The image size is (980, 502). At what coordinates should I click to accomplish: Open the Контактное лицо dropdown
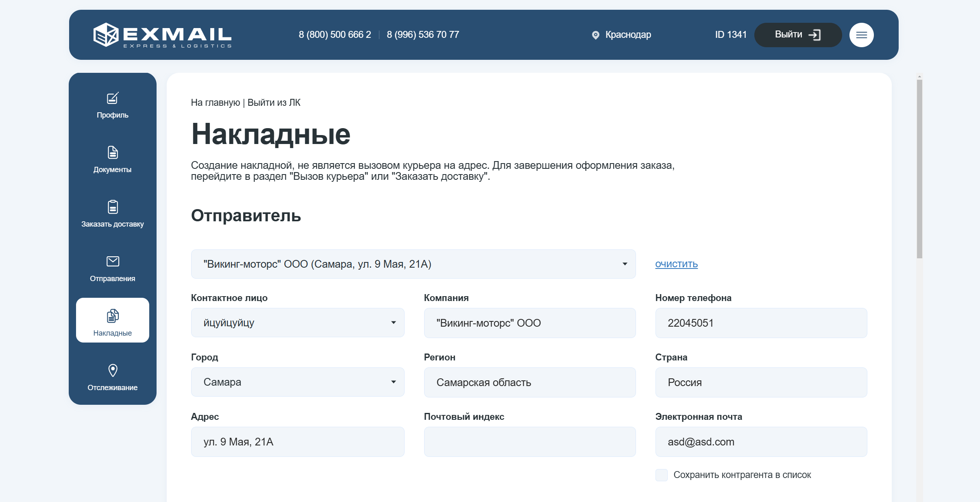pyautogui.click(x=298, y=323)
